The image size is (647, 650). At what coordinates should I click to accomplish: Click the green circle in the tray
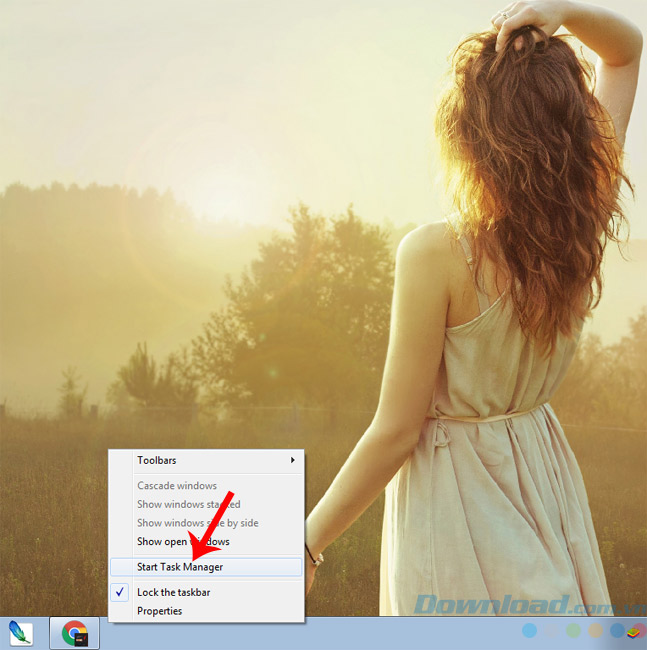click(573, 631)
